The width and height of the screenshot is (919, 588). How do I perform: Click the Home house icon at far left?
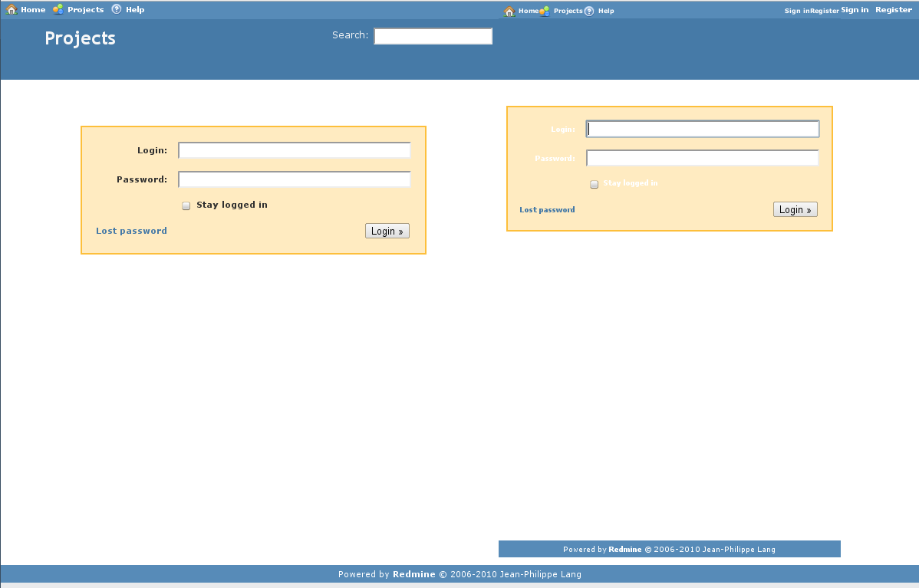[x=12, y=10]
